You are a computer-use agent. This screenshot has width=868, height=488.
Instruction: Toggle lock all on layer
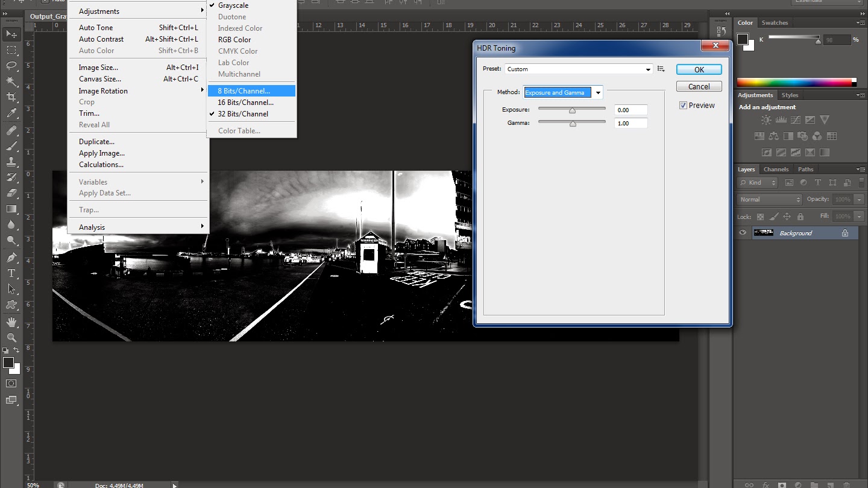click(x=800, y=217)
